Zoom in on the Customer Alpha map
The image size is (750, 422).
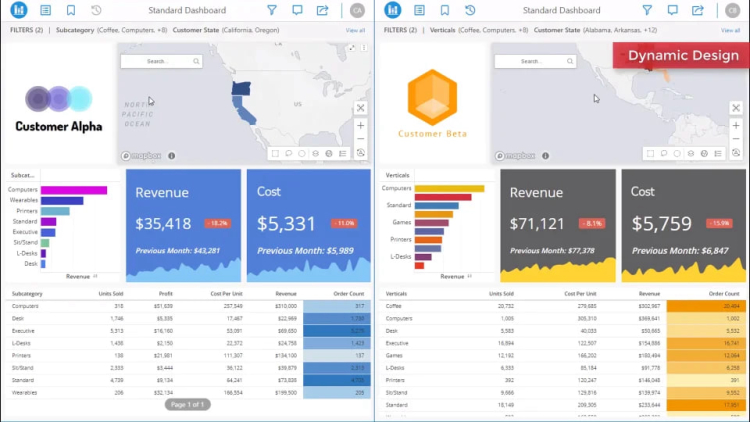pos(360,126)
